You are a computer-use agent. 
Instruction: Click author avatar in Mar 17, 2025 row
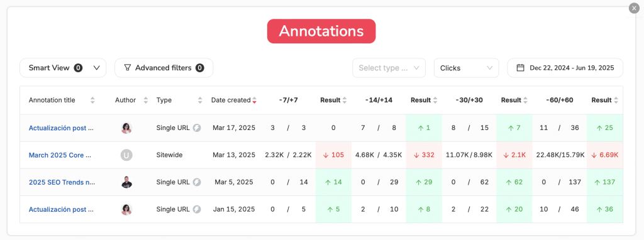126,128
